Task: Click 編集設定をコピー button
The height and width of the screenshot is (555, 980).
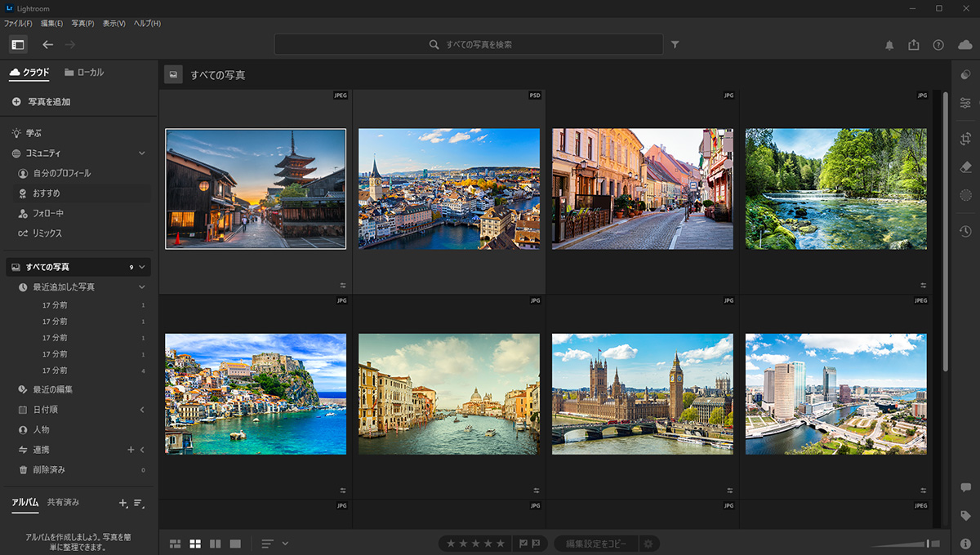Action: (596, 544)
